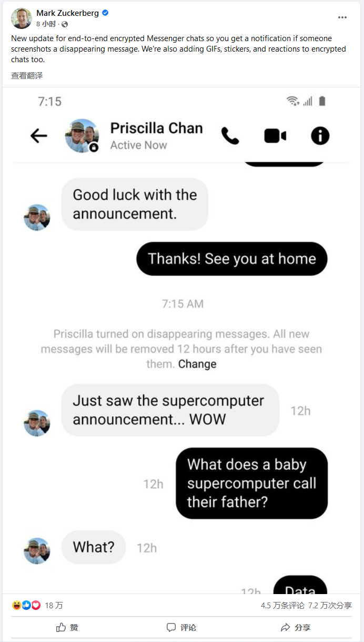Tap the info circle icon

point(320,136)
